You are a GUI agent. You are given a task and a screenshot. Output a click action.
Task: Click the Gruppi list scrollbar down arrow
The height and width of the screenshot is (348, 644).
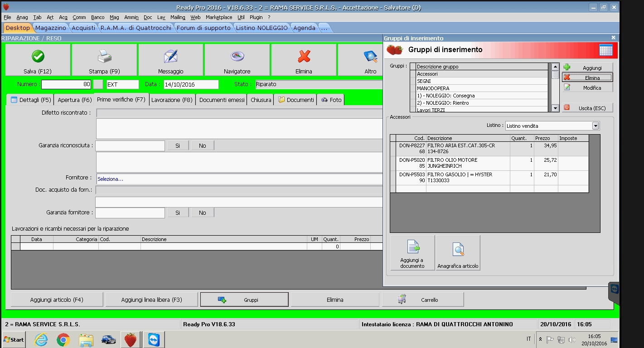pos(555,109)
